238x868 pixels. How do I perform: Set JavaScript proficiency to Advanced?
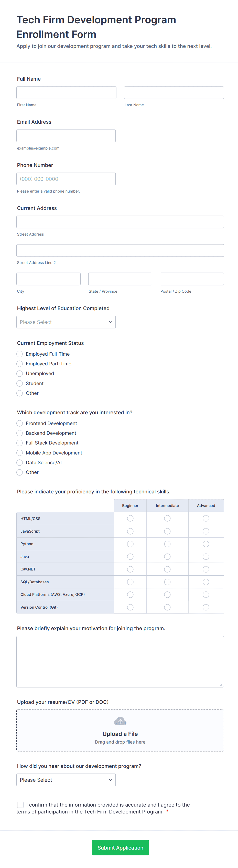coord(206,531)
